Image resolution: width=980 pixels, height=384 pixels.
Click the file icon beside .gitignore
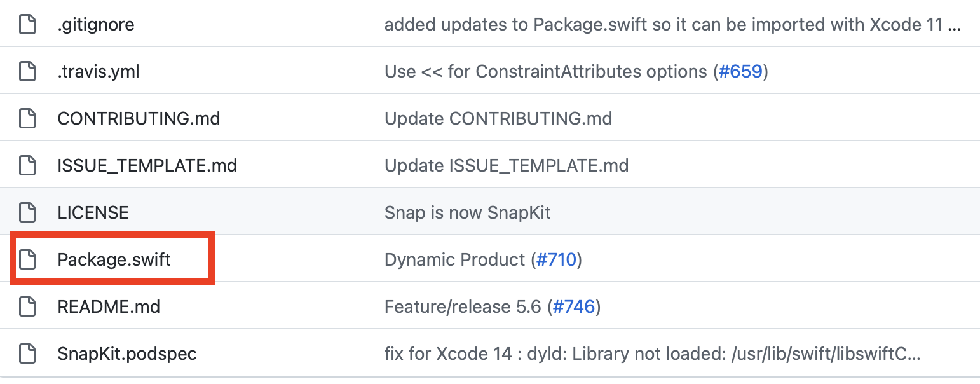27,25
